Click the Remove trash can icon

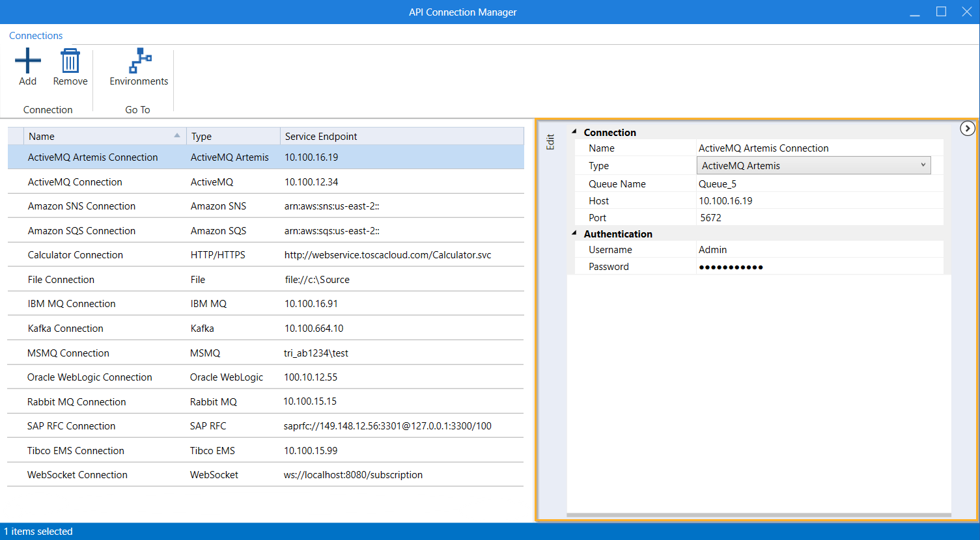pos(70,61)
